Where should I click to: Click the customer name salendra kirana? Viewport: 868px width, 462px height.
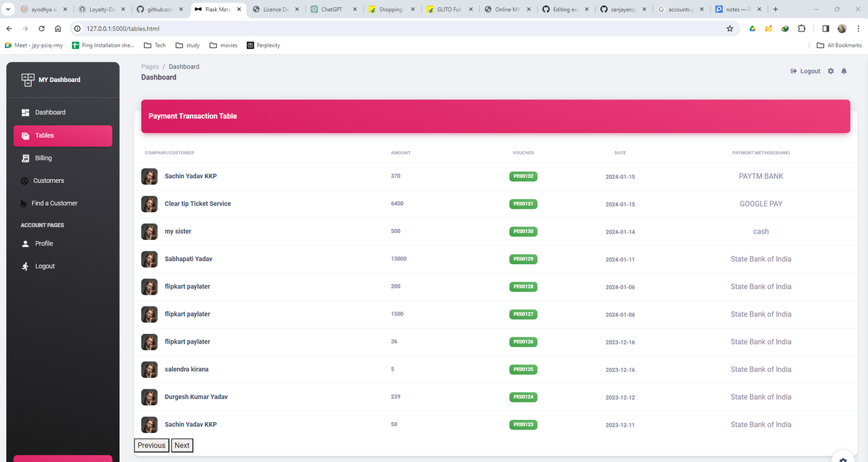point(186,369)
